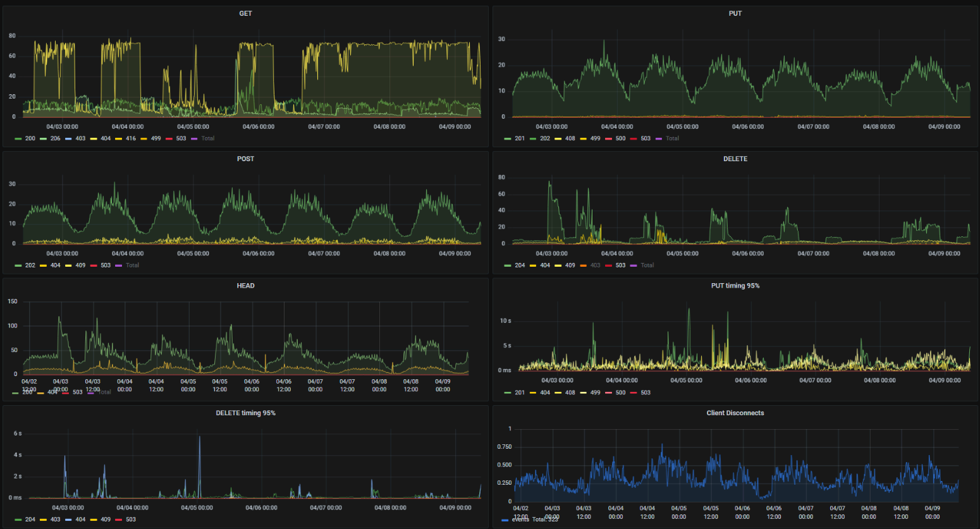Viewport: 980px width, 529px height.
Task: Click the blue events color swatch in Client Disconnects
Action: pos(505,520)
